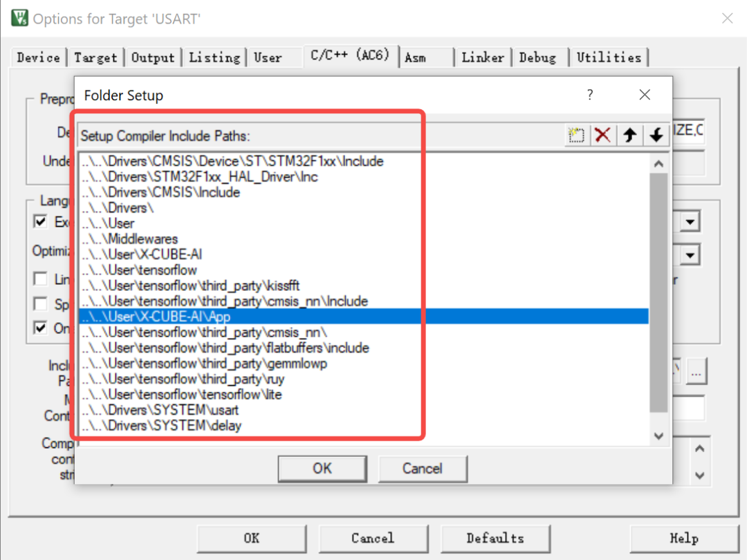Viewport: 747px width, 560px height.
Task: Toggle the 'Sp' checkbox
Action: (x=41, y=304)
